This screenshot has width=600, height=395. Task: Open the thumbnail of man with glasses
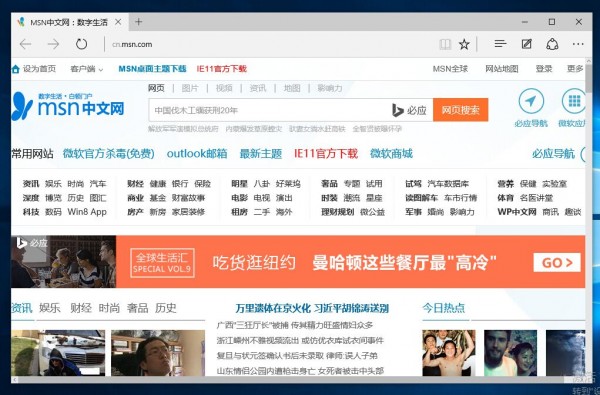pyautogui.click(x=158, y=353)
